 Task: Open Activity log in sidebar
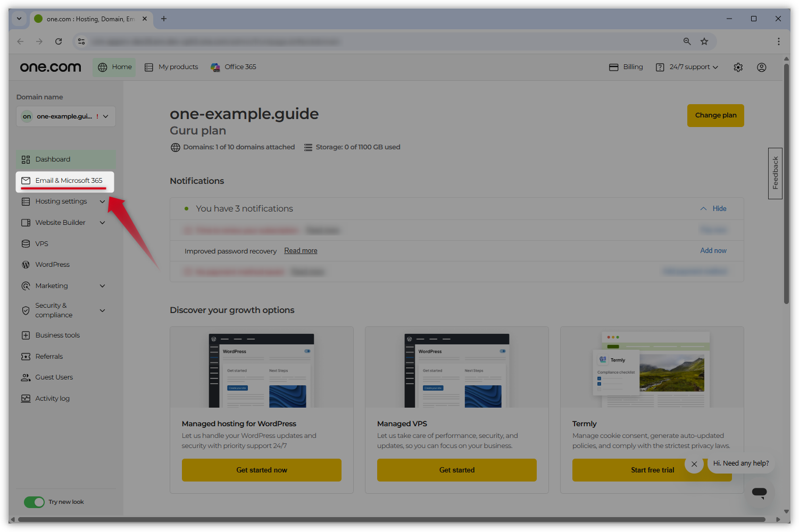coord(52,399)
